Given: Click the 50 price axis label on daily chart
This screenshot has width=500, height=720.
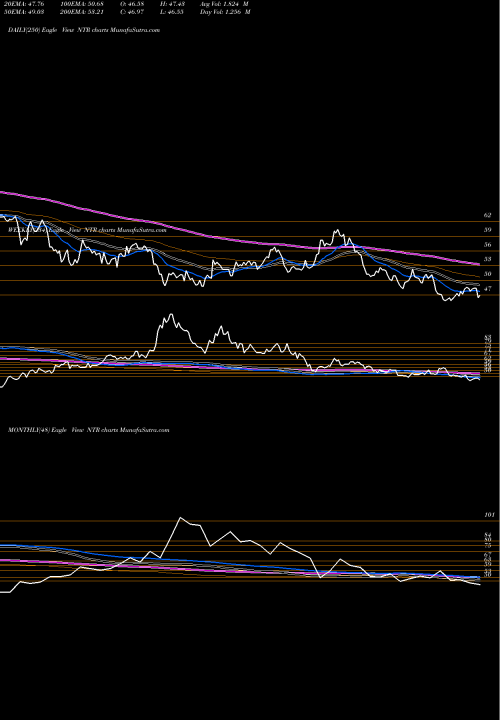Looking at the screenshot, I should (x=488, y=274).
